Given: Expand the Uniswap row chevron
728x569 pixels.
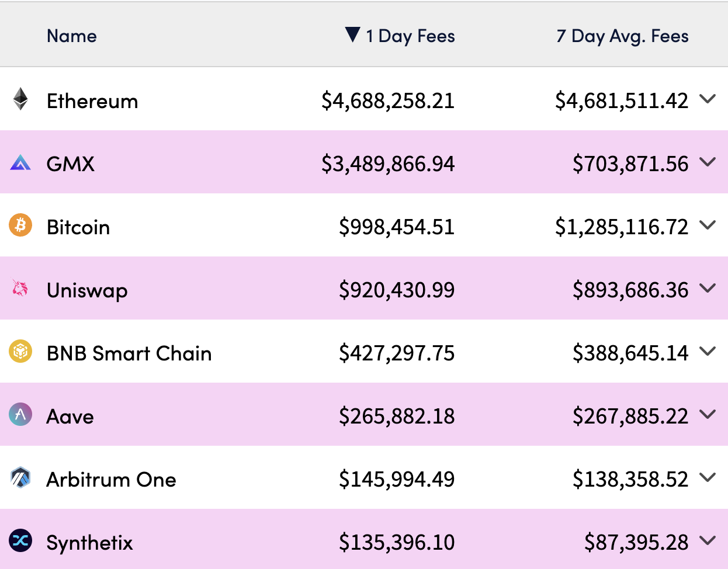Looking at the screenshot, I should pos(708,289).
